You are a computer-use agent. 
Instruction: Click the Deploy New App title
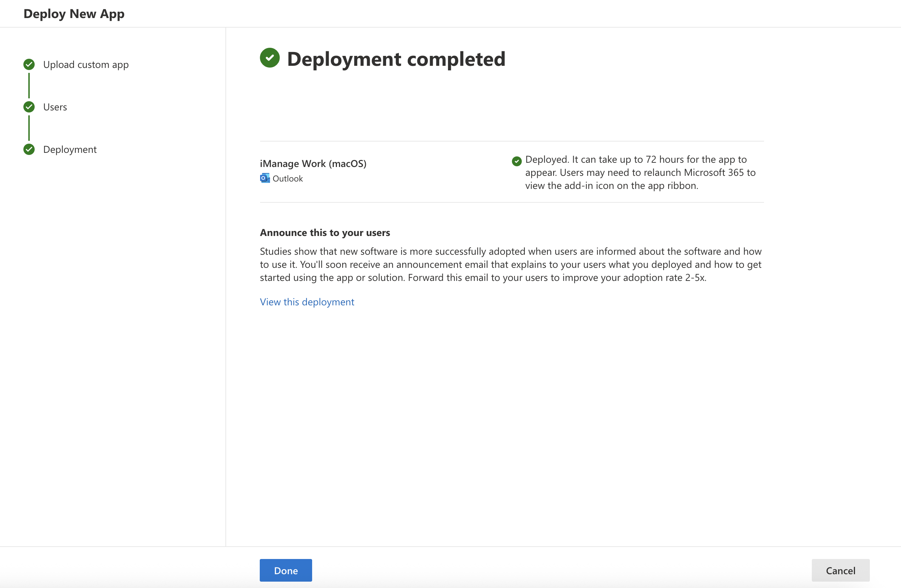[74, 14]
